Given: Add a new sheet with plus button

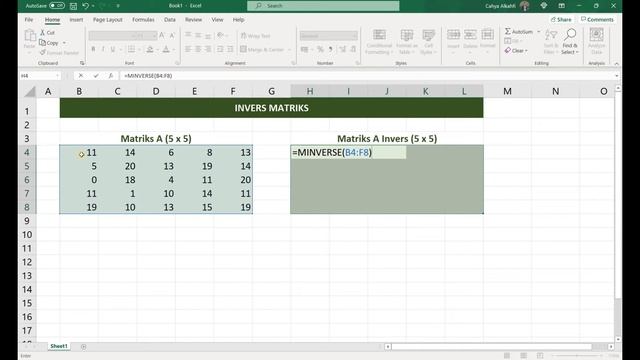Looking at the screenshot, I should click(84, 347).
